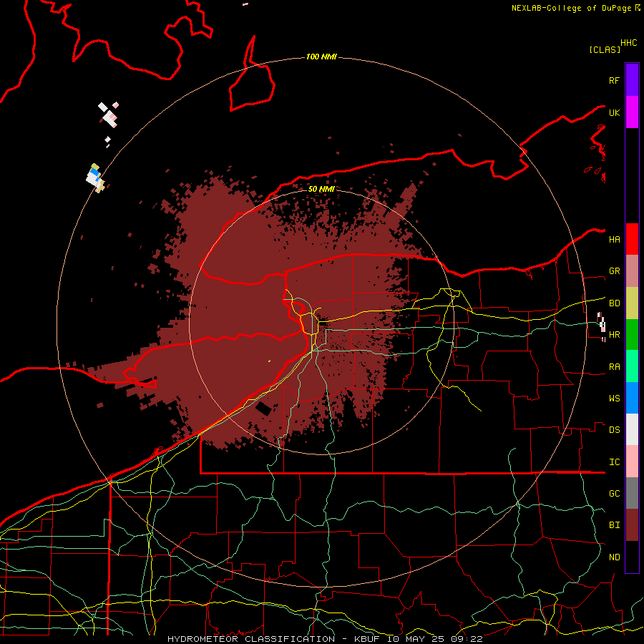This screenshot has width=644, height=644.
Task: Click the 'UK' legend label
Action: (x=614, y=112)
